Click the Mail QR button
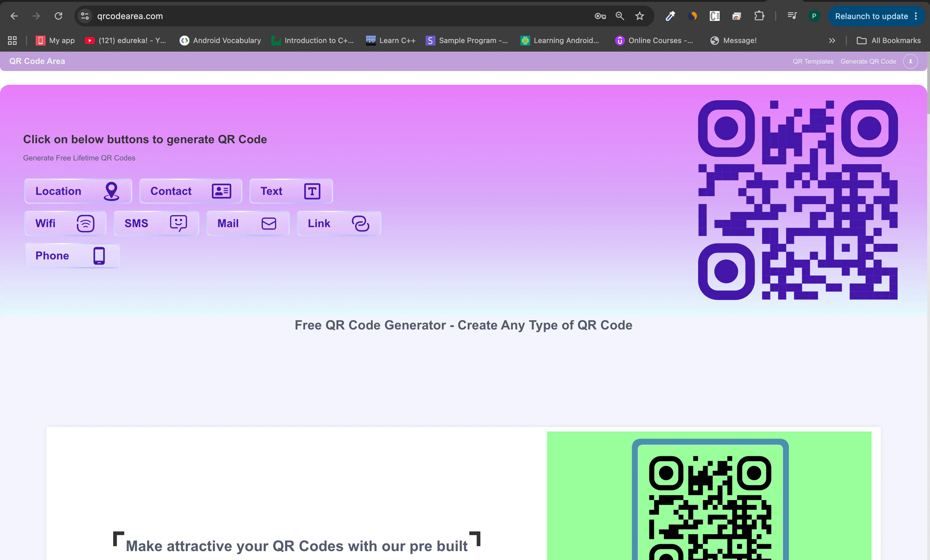 [248, 223]
